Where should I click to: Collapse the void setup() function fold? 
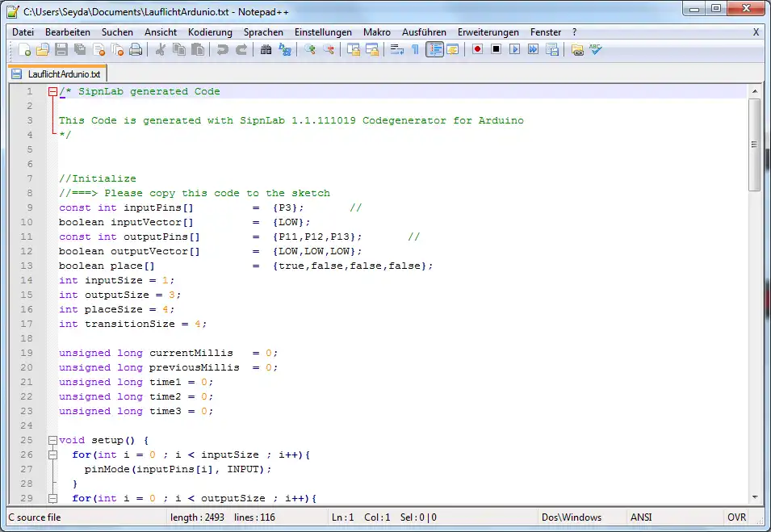coord(52,441)
